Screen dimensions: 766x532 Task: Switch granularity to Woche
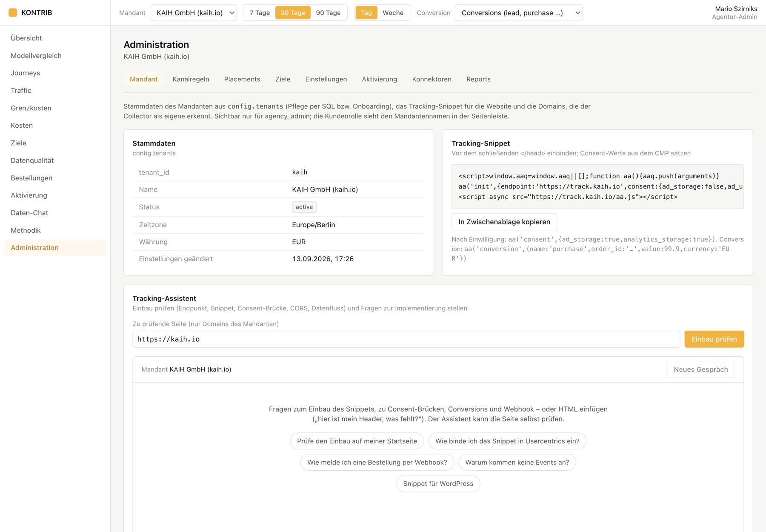click(393, 13)
